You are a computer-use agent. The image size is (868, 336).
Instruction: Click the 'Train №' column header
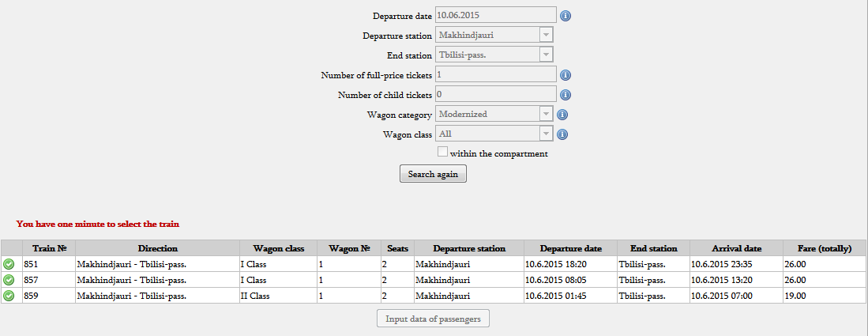pos(49,248)
